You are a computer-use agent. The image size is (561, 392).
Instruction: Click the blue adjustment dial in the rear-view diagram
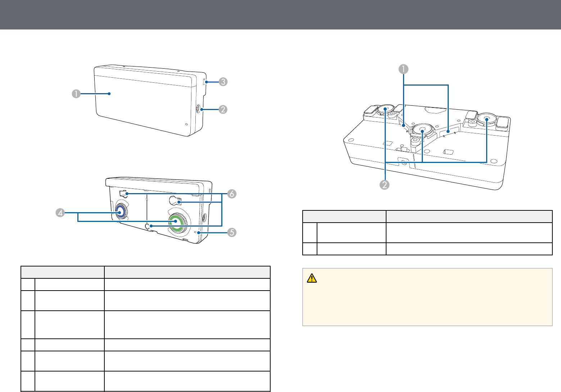coord(121,213)
